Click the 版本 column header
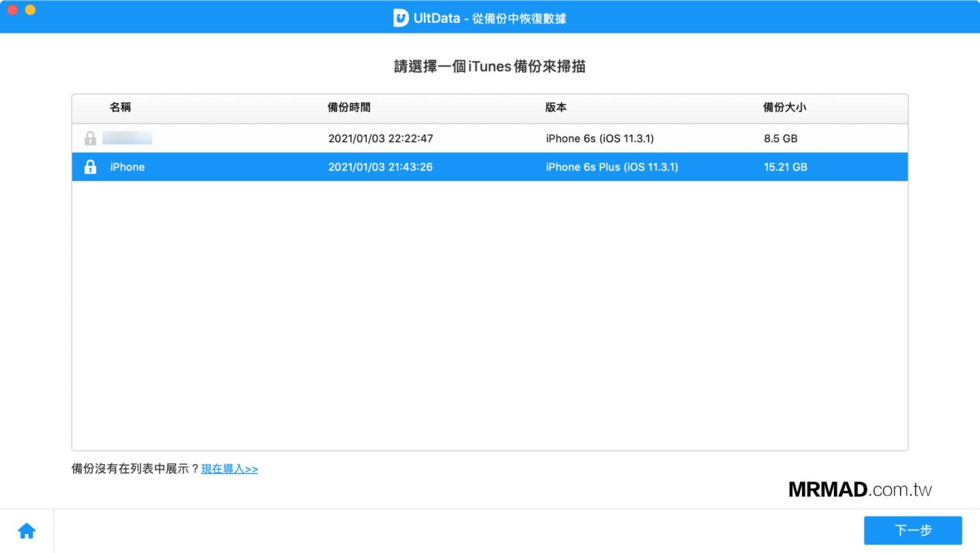Viewport: 980px width, 553px height. click(556, 107)
